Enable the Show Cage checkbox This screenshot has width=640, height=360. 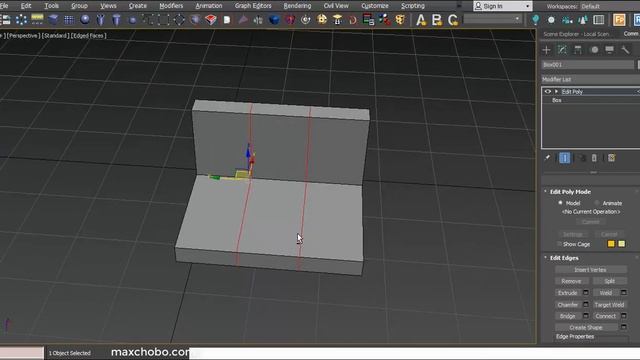point(559,244)
